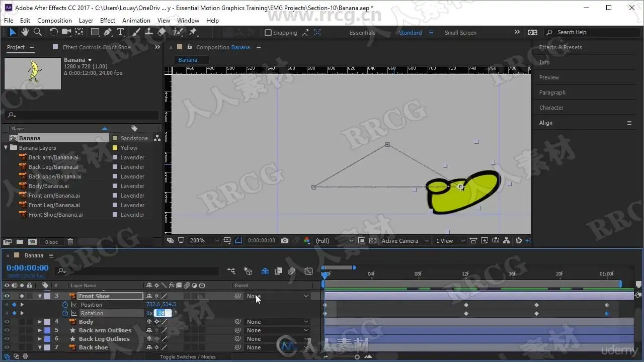Toggle the Position stopwatch
644x362 pixels.
click(x=65, y=305)
